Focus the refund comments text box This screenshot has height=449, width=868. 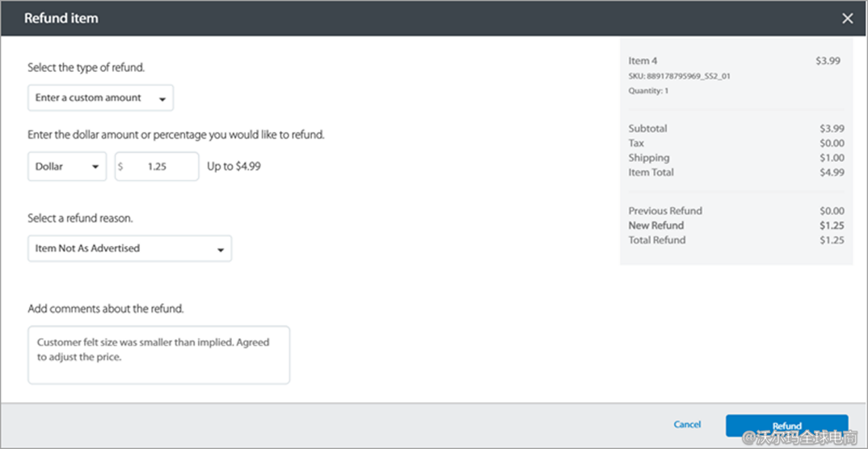[158, 354]
